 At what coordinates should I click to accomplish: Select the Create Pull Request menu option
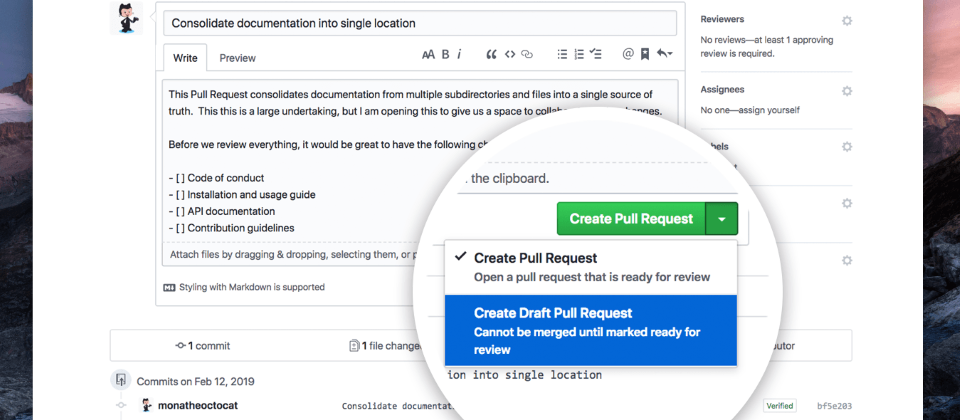tap(591, 267)
